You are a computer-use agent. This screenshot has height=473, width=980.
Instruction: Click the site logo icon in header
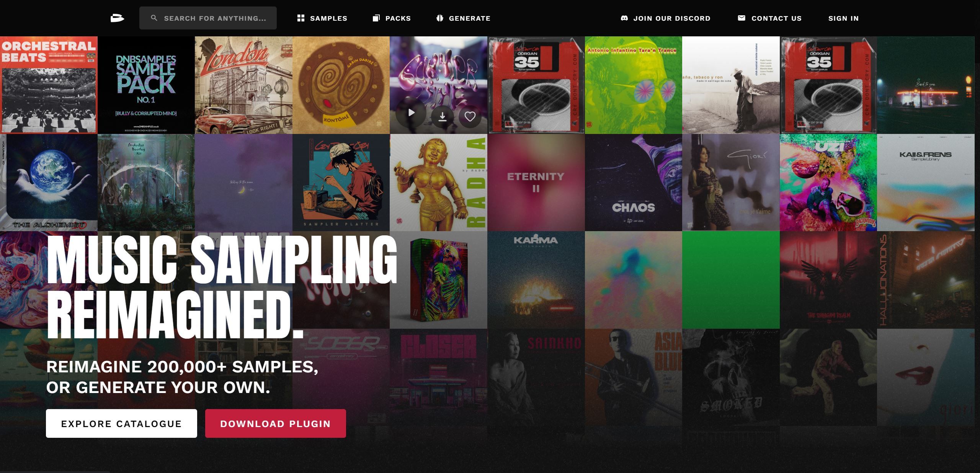pos(117,18)
